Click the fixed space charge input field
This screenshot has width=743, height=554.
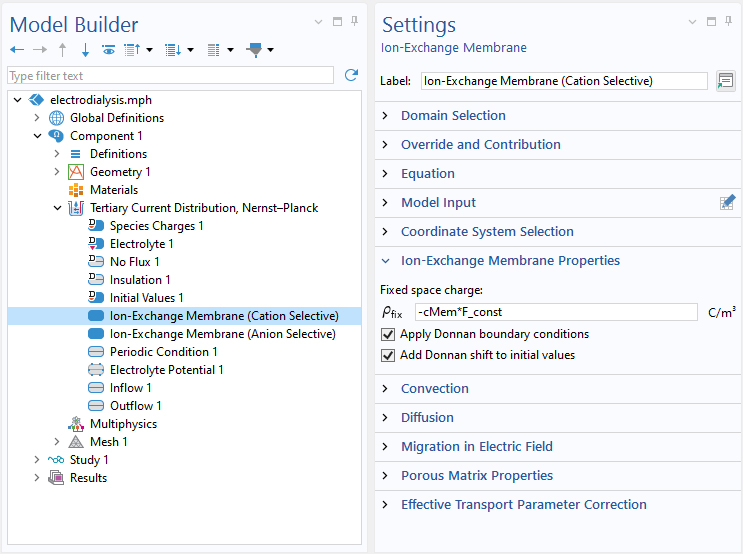tap(555, 312)
